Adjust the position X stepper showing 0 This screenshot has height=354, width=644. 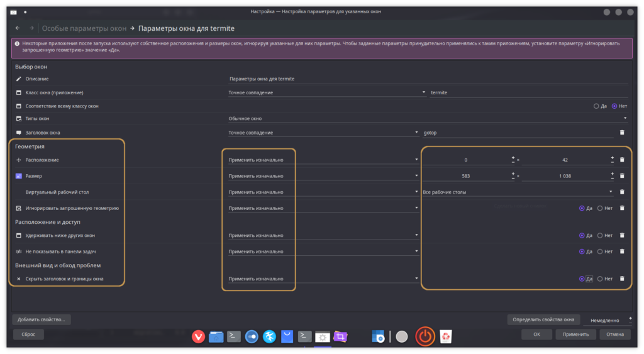pos(469,160)
